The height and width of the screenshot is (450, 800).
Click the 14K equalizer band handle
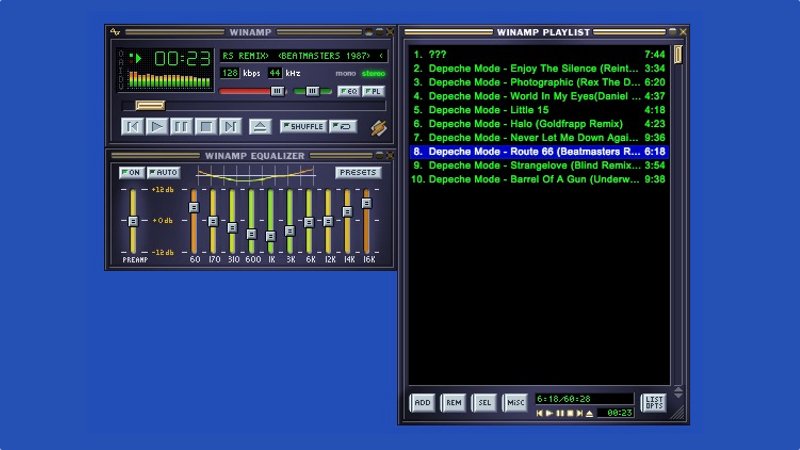[347, 211]
